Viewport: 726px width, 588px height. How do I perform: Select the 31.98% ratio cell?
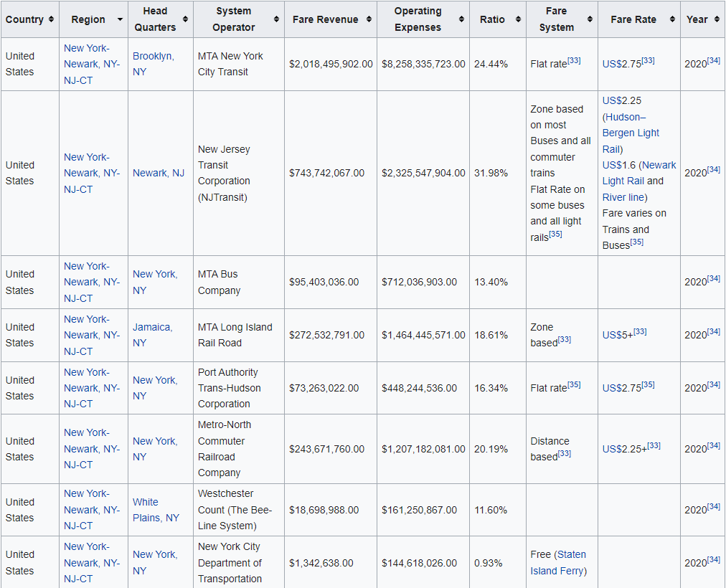point(498,173)
